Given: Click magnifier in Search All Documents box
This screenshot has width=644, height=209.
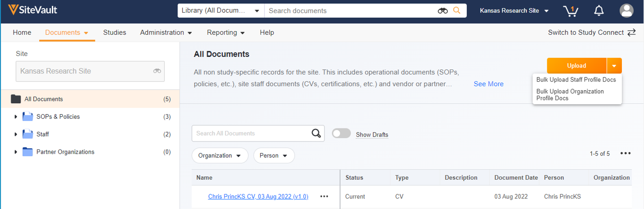Looking at the screenshot, I should (x=316, y=133).
